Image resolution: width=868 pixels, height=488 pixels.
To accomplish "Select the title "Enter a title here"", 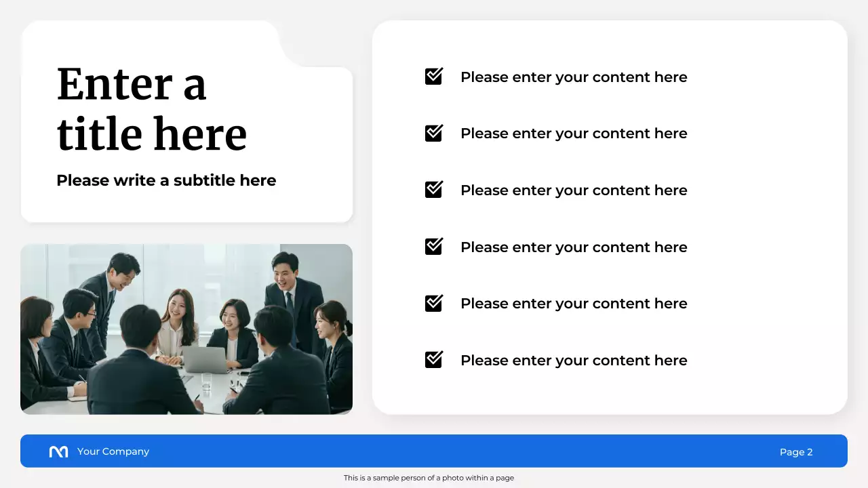I will (x=151, y=108).
